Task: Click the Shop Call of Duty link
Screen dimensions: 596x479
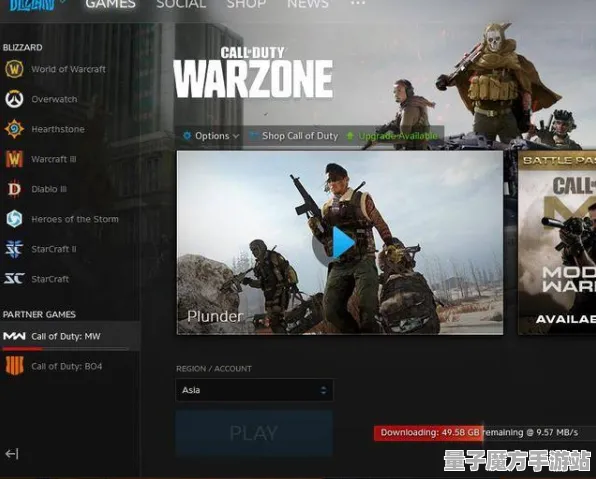Action: [x=300, y=136]
